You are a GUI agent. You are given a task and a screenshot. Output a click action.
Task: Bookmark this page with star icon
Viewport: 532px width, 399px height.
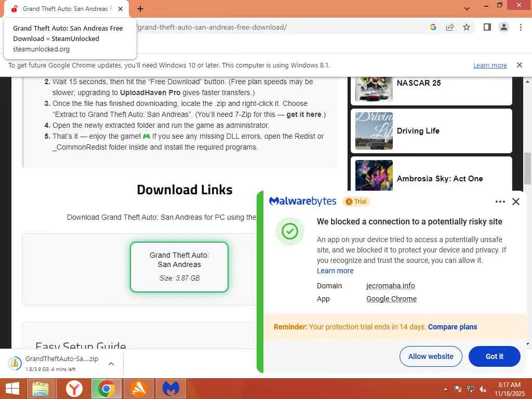point(467,27)
